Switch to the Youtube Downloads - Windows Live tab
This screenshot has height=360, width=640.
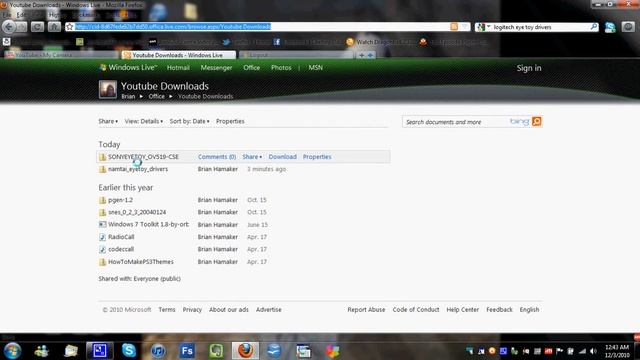coord(178,55)
